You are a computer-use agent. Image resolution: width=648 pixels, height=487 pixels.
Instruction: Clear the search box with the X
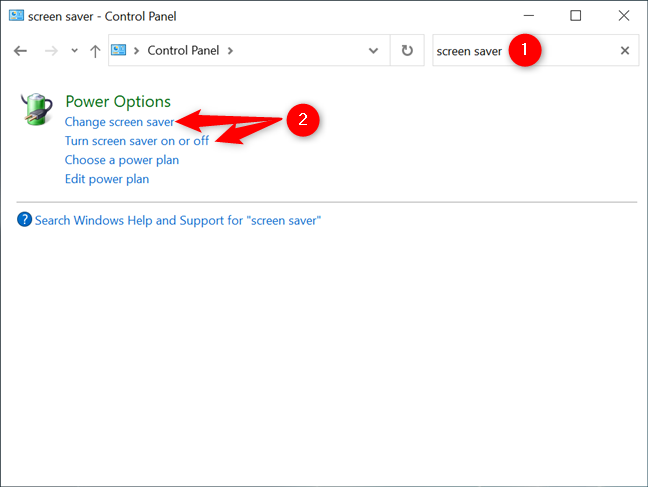[625, 50]
